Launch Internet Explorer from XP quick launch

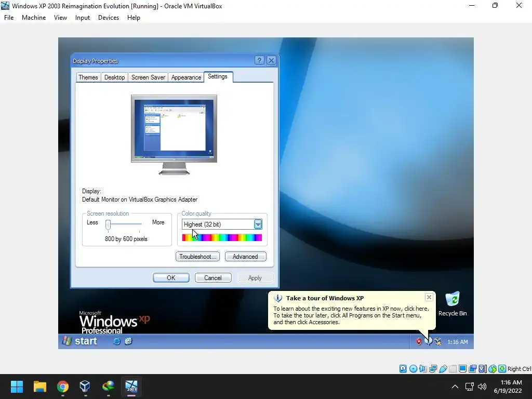pos(117,341)
